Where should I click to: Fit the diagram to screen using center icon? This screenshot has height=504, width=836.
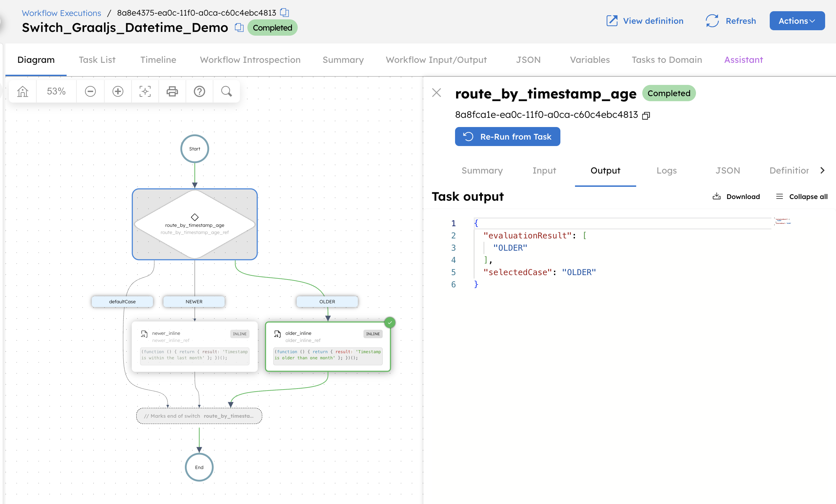click(145, 91)
